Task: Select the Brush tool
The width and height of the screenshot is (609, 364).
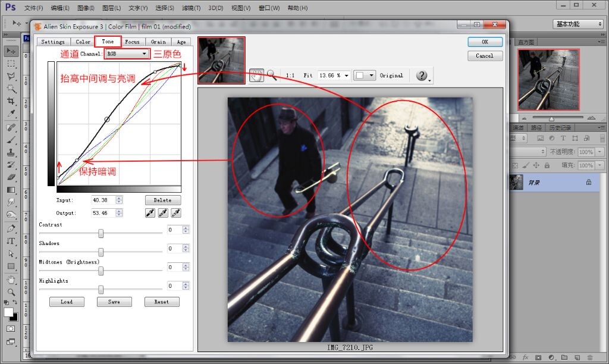Action: tap(11, 140)
